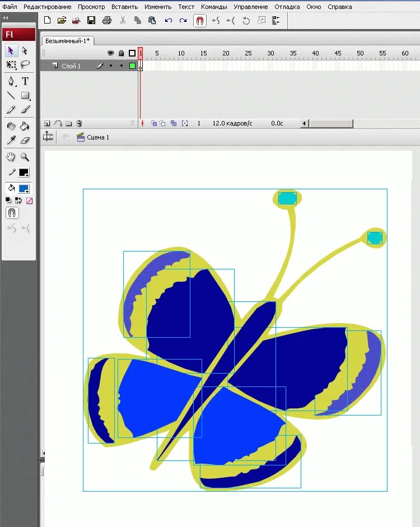Select the white arrow Subselection tool
Screen dimensions: 420x527
click(x=25, y=50)
